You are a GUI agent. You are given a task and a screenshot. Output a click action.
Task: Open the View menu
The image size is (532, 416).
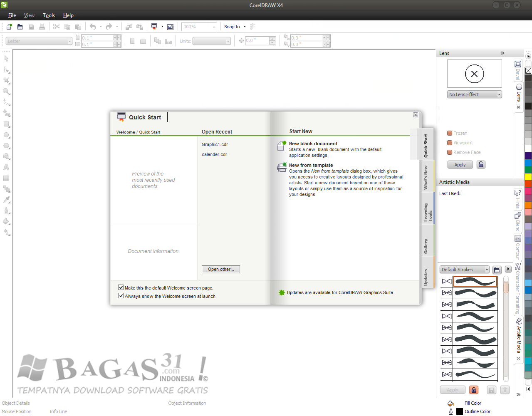[x=29, y=15]
